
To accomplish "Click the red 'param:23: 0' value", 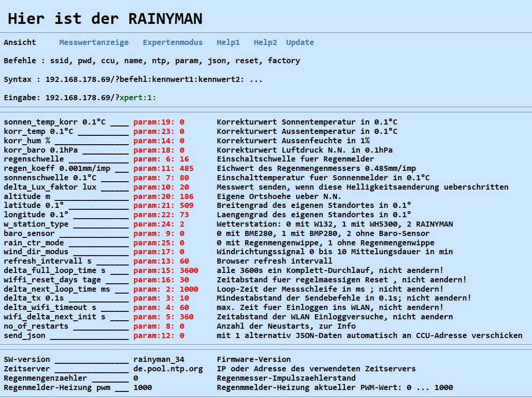I will 159,131.
